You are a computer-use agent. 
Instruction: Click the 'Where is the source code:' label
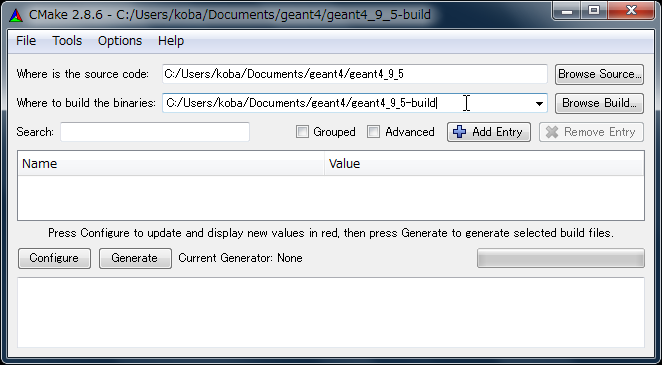click(83, 74)
